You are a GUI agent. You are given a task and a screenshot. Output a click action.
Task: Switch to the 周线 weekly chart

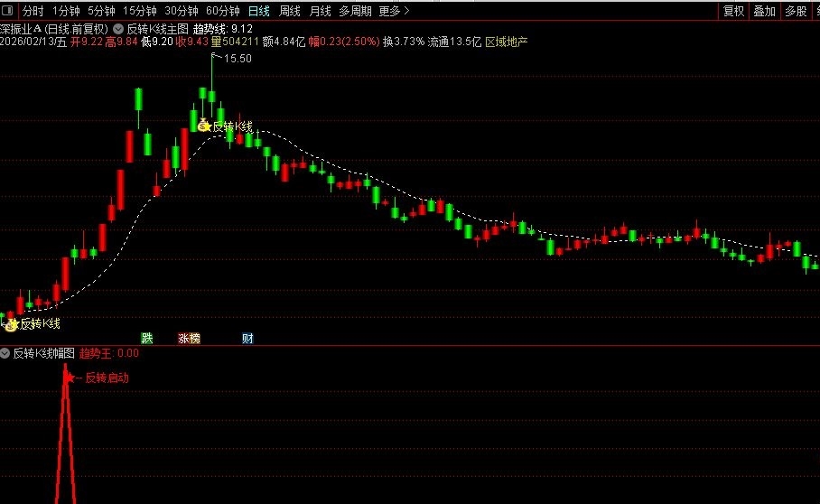click(x=290, y=11)
